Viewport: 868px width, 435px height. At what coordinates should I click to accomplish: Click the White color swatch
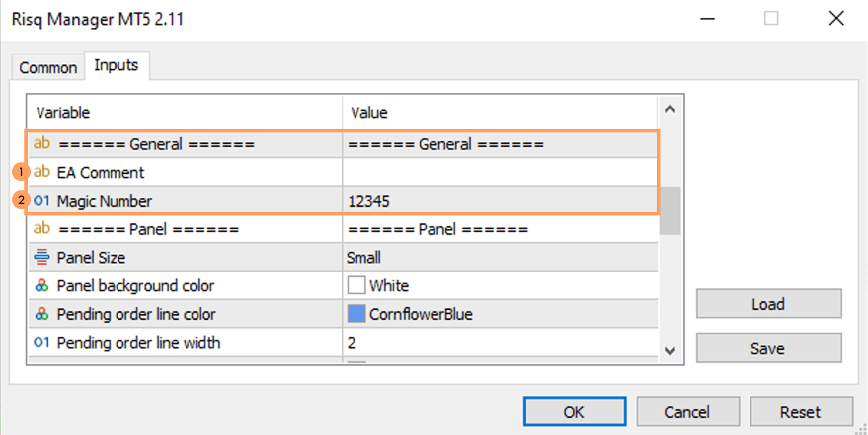click(356, 286)
